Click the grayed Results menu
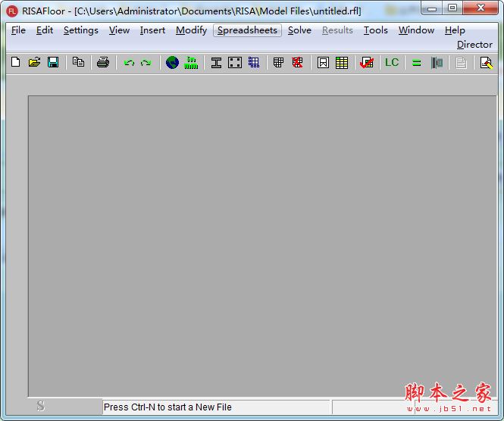 point(337,30)
